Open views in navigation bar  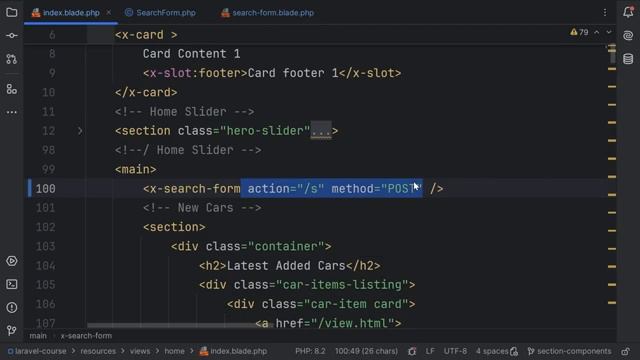(x=140, y=351)
